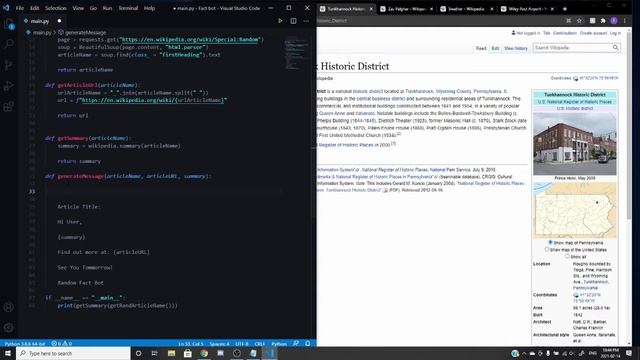Open the Extensions view in VS Code
Image resolution: width=640 pixels, height=360 pixels.
9,107
